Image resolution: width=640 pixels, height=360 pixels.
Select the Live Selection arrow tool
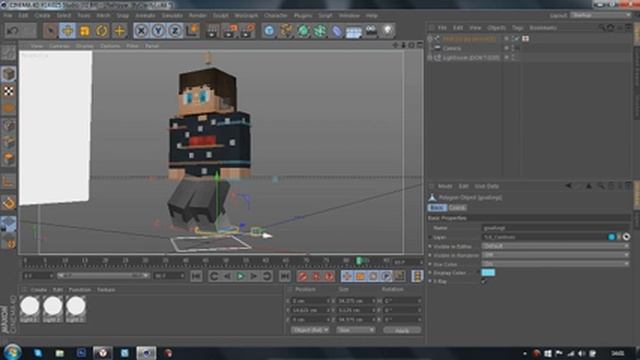pos(50,31)
